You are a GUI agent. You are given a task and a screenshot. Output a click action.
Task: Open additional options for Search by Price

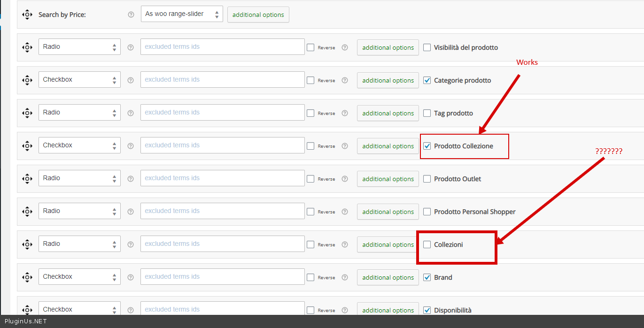coord(258,15)
